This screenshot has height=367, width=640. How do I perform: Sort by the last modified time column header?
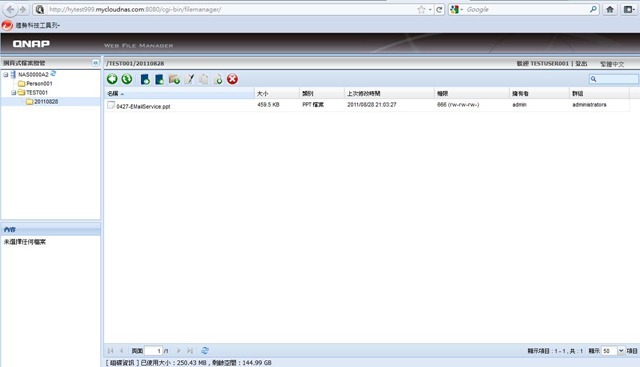click(x=389, y=93)
